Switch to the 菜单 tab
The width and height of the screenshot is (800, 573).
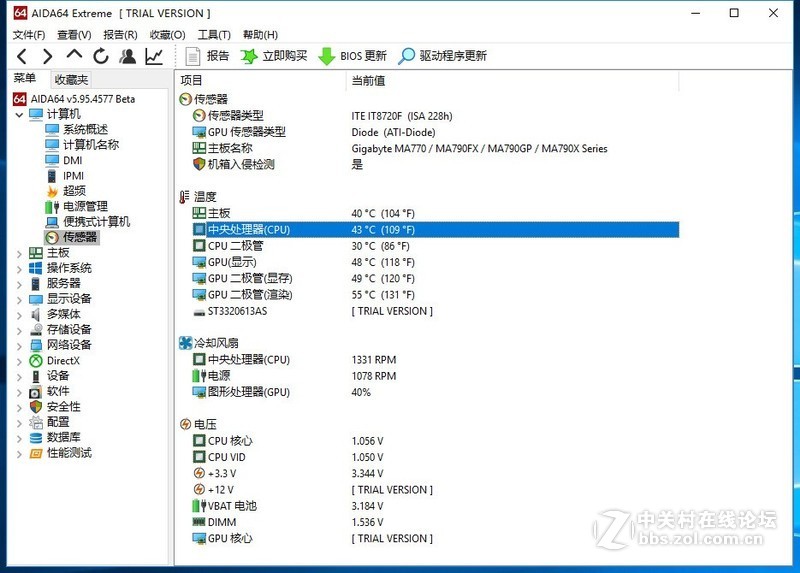click(x=25, y=78)
